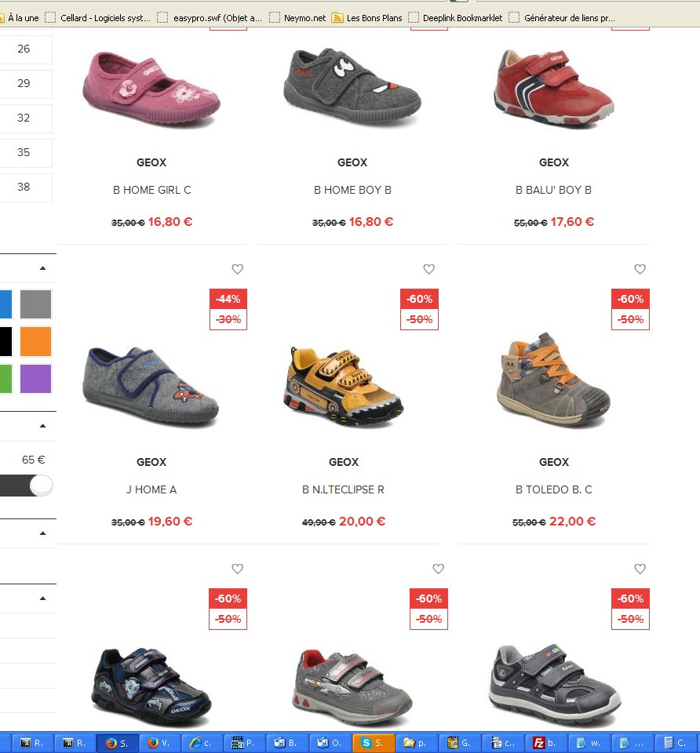Click heart icon above B TOLEDO B. C

point(640,269)
